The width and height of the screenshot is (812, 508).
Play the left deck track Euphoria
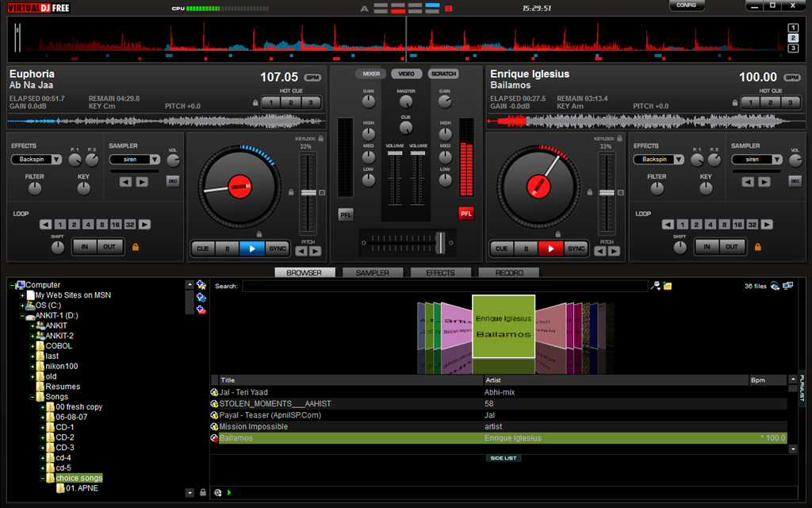[x=252, y=248]
